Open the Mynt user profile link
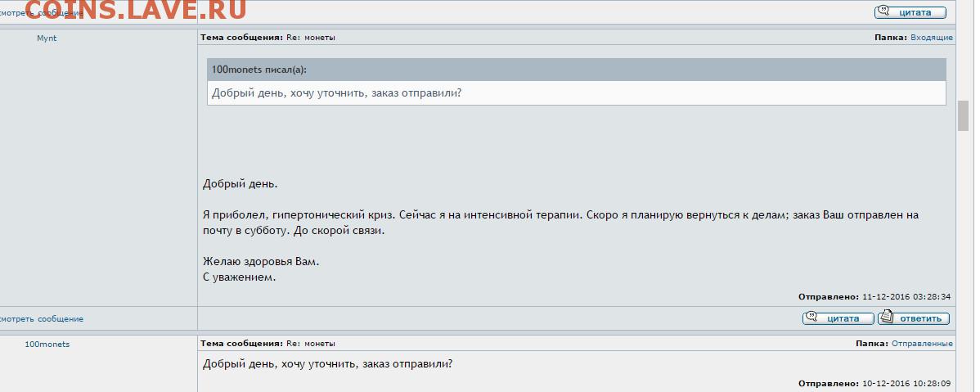The height and width of the screenshot is (392, 980). point(47,38)
